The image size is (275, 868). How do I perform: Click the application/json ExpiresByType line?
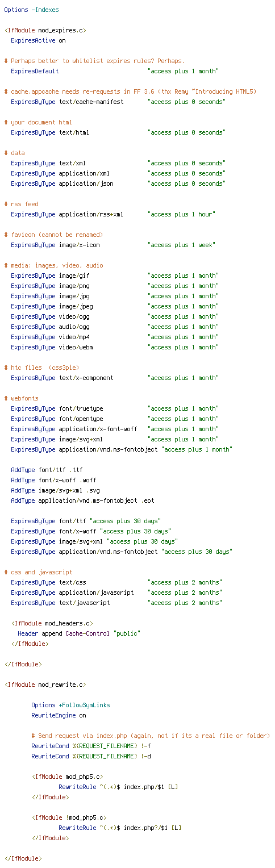point(118,183)
